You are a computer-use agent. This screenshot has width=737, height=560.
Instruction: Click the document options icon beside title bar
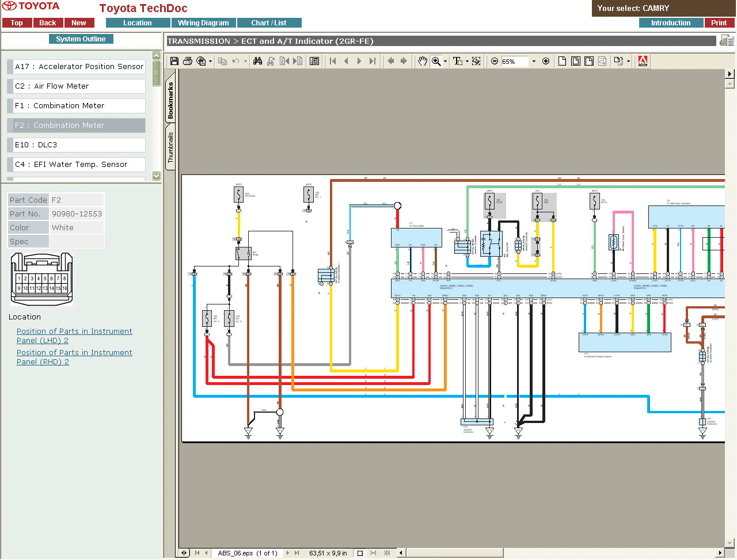[x=727, y=41]
